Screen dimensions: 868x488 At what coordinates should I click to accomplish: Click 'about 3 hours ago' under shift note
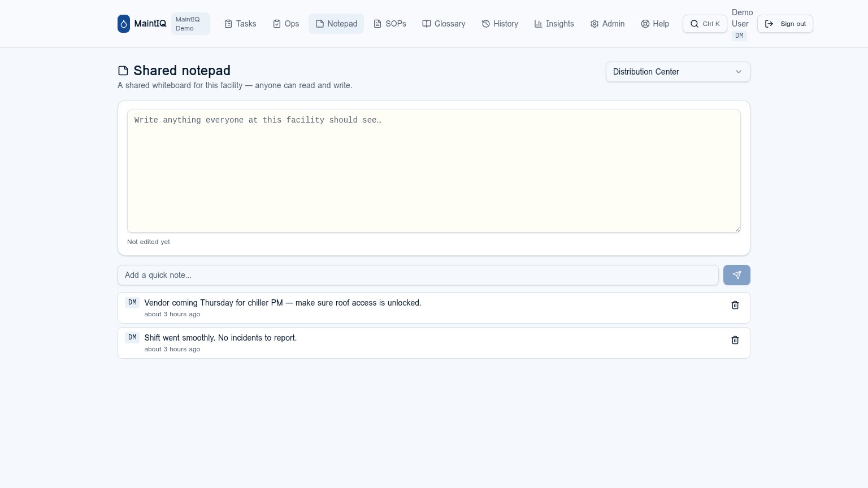click(172, 349)
